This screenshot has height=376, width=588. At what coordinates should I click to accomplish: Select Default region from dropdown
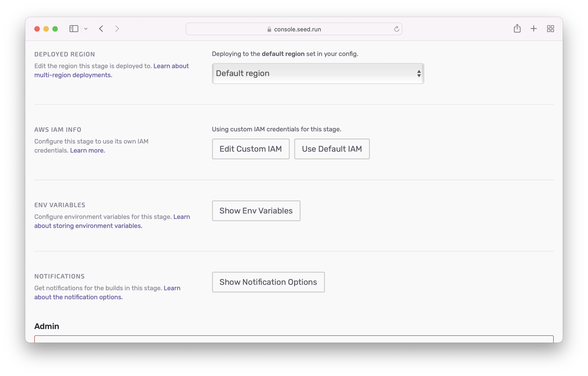[317, 73]
